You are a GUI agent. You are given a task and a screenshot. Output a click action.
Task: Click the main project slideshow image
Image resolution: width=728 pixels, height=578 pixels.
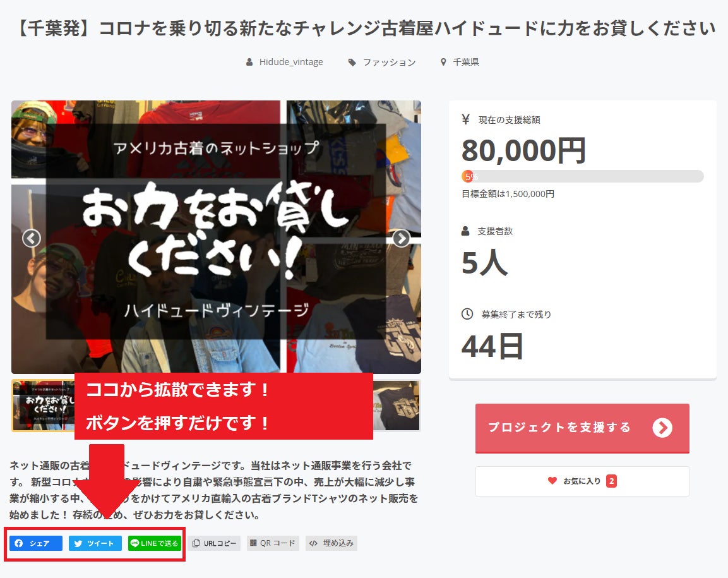click(x=217, y=237)
